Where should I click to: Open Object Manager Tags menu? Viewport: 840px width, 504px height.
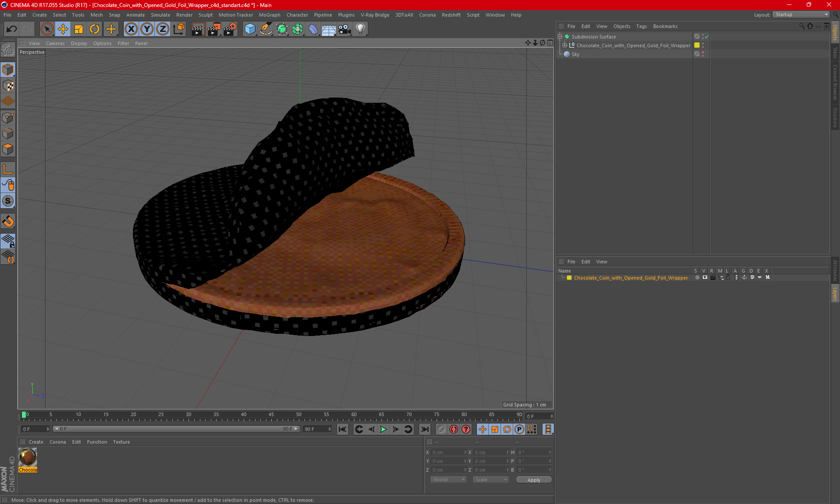coord(641,26)
